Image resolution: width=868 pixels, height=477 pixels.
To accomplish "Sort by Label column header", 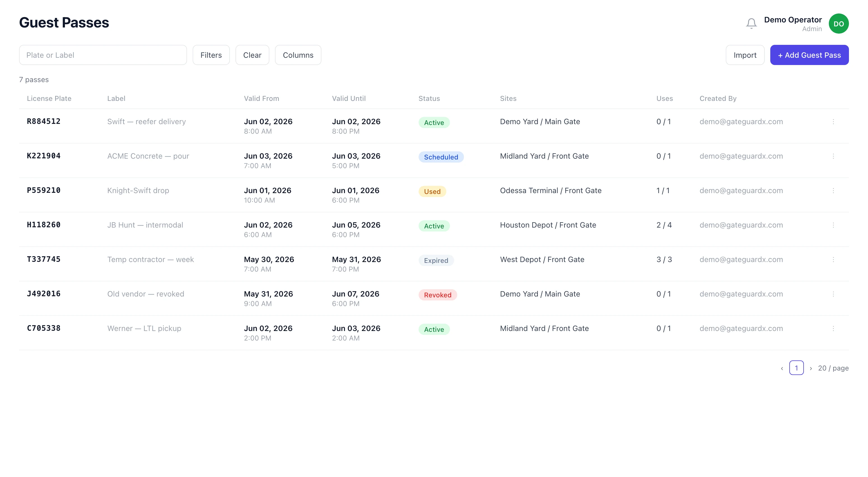I will pyautogui.click(x=116, y=98).
